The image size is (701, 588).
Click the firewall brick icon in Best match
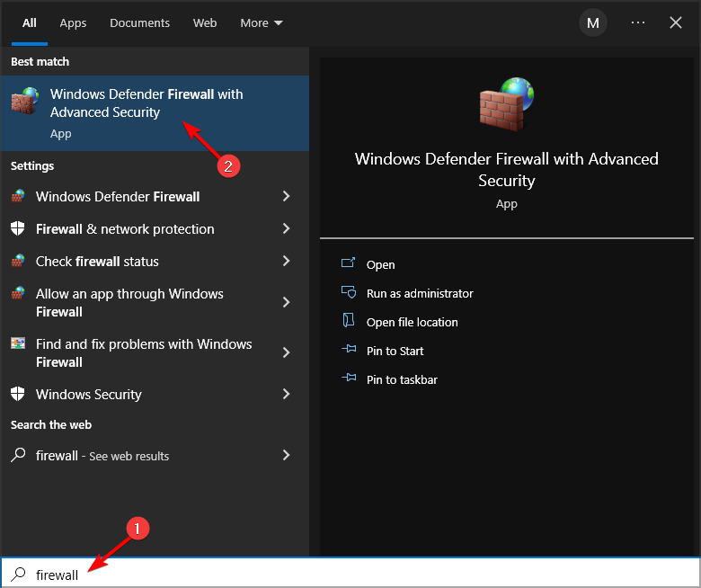click(x=25, y=101)
